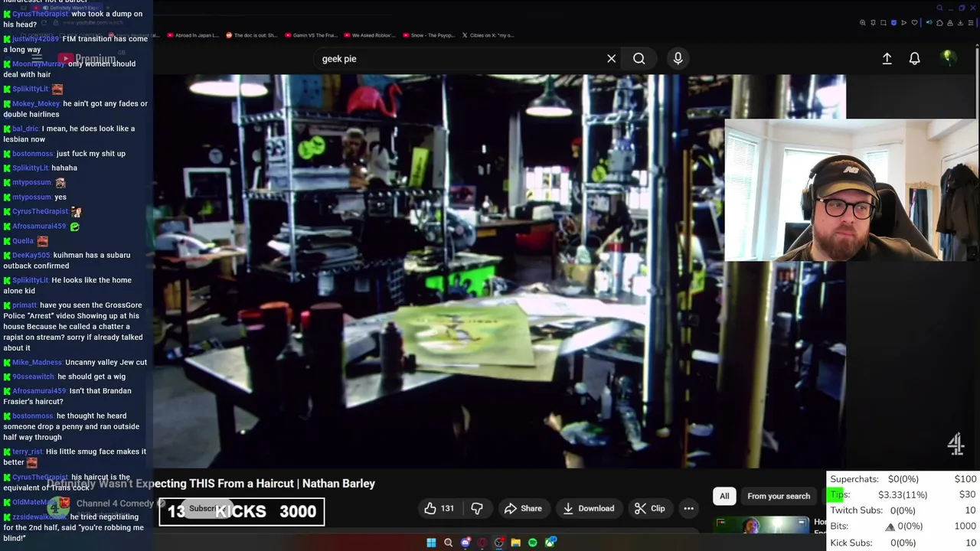
Task: Click DeeKay505 chat username
Action: click(x=31, y=255)
